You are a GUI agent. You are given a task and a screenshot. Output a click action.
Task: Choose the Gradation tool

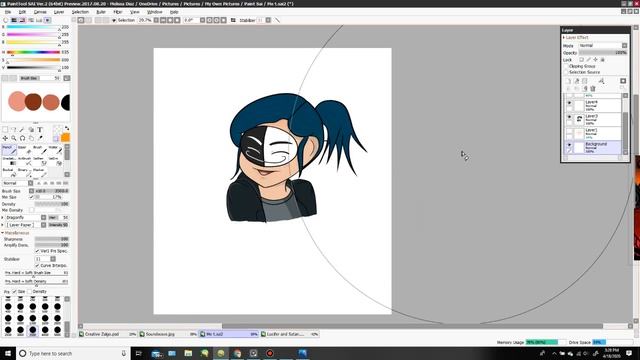[9, 161]
